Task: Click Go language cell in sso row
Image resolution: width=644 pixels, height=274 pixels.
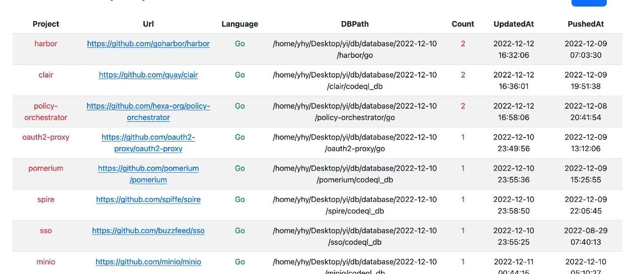Action: coord(240,231)
